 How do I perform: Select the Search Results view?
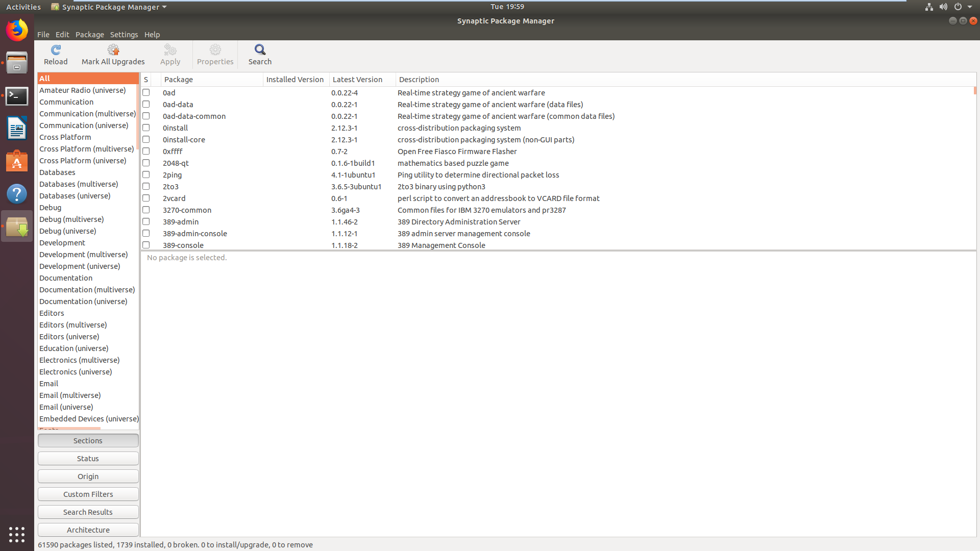pyautogui.click(x=87, y=512)
